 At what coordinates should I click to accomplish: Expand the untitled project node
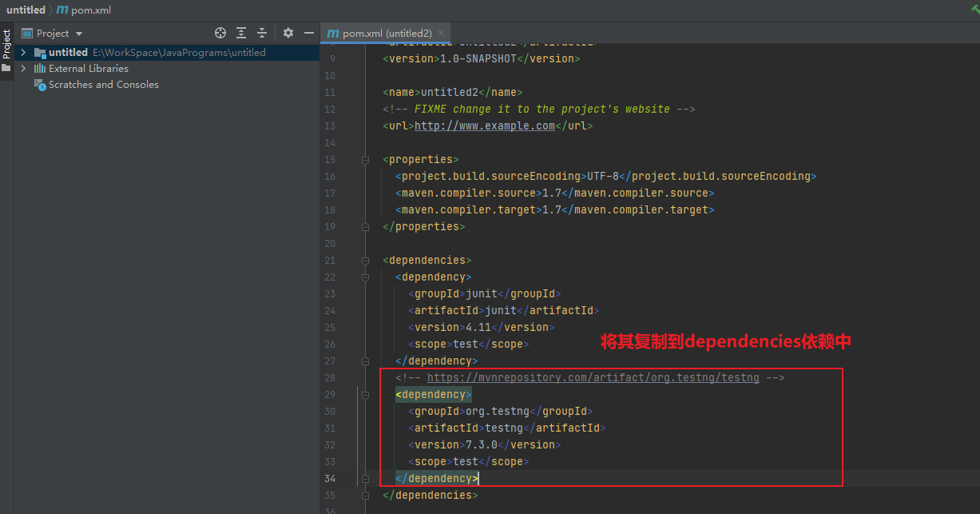(x=23, y=52)
